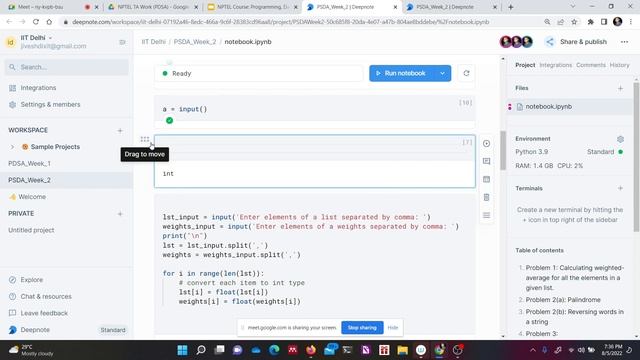Click the a = input() code cell
This screenshot has width=640, height=360.
[314, 109]
